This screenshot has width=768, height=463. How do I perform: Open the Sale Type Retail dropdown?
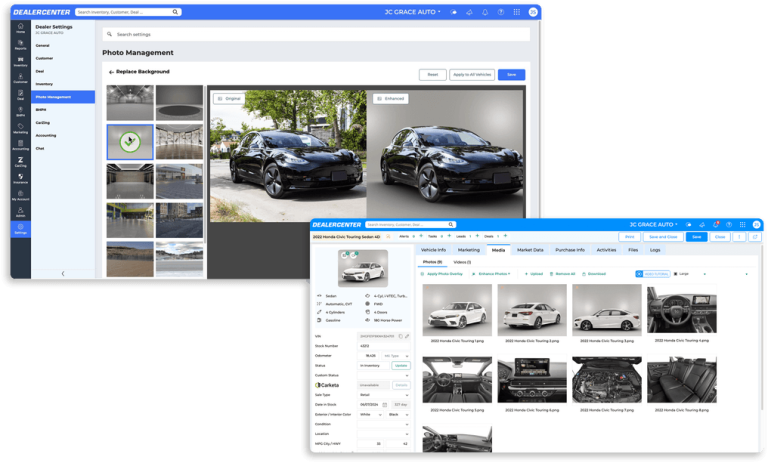coord(384,395)
